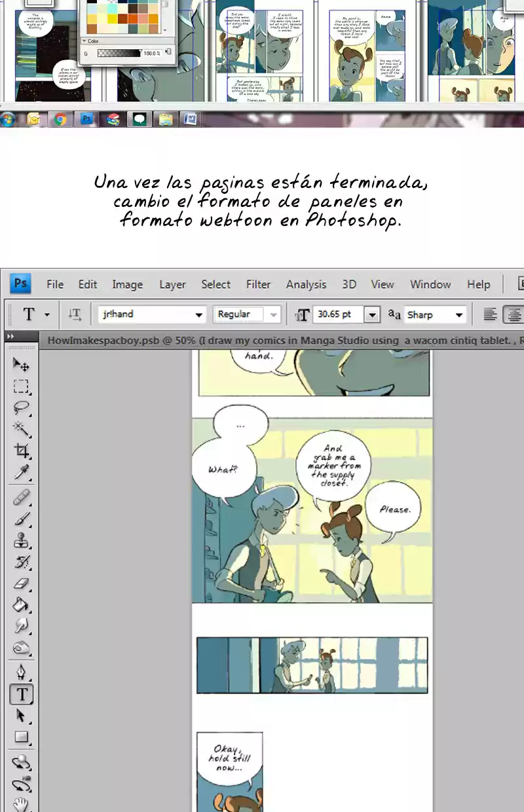Select the Eyedropper tool
Screen dimensions: 524x812
click(22, 472)
